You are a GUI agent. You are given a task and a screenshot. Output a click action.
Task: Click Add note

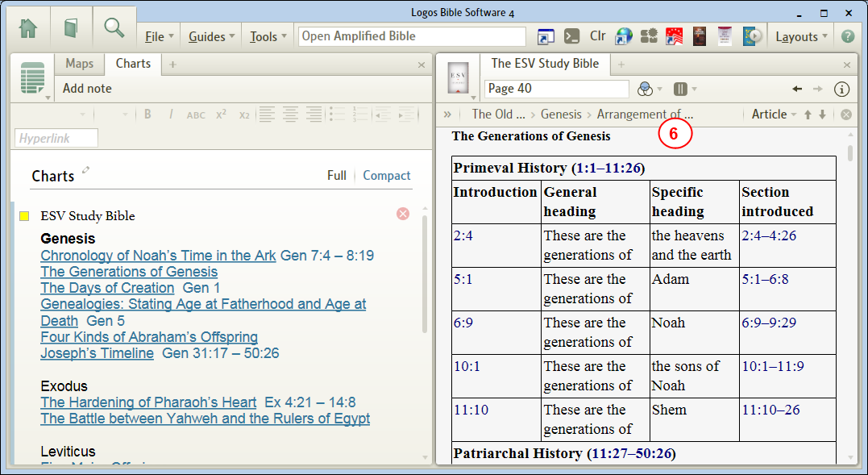click(x=87, y=89)
